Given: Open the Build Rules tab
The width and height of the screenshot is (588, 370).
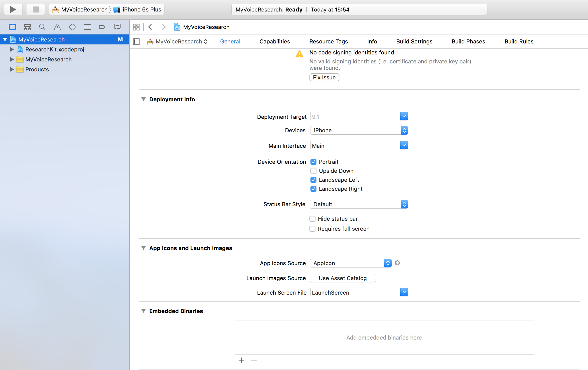Looking at the screenshot, I should tap(519, 41).
